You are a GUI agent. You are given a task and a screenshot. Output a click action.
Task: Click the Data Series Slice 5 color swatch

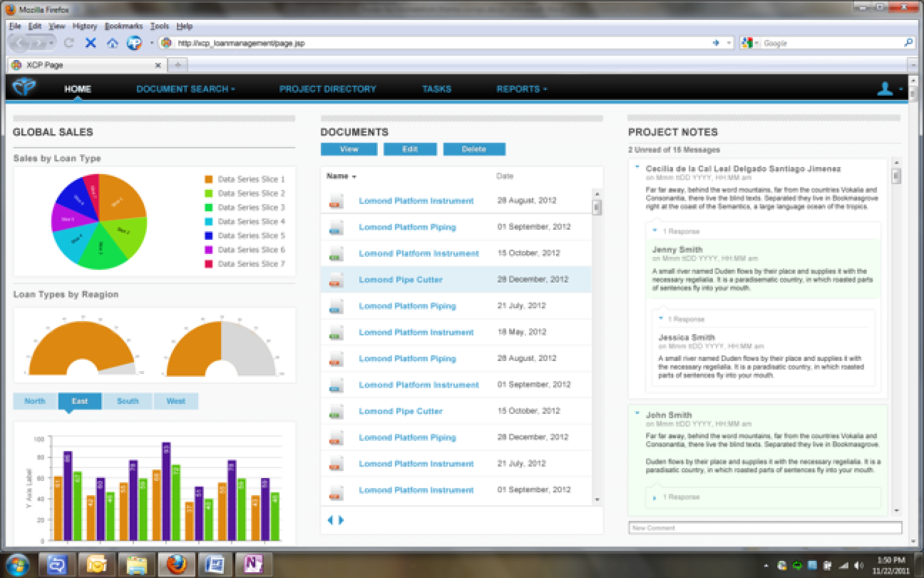(208, 236)
